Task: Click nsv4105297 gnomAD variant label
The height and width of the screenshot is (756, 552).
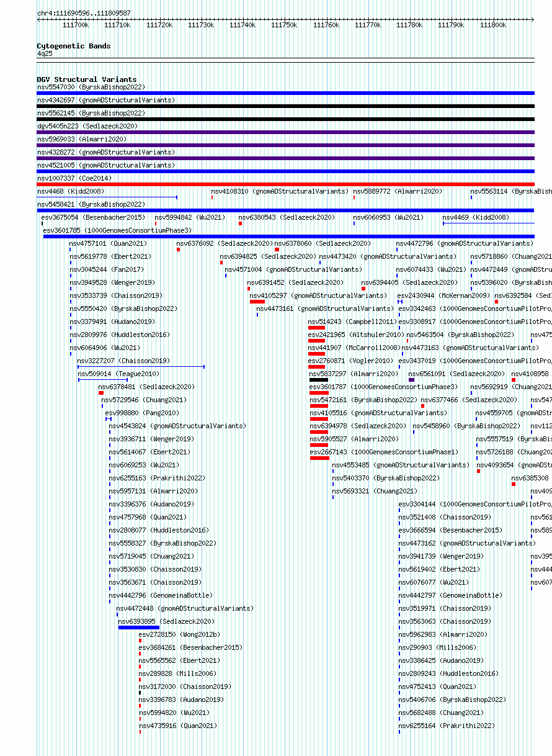Action: click(318, 295)
